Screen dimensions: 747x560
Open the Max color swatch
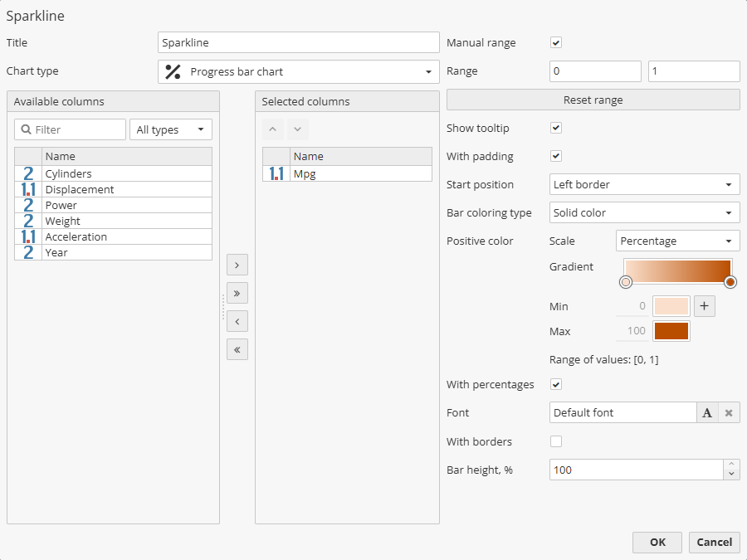pos(671,331)
